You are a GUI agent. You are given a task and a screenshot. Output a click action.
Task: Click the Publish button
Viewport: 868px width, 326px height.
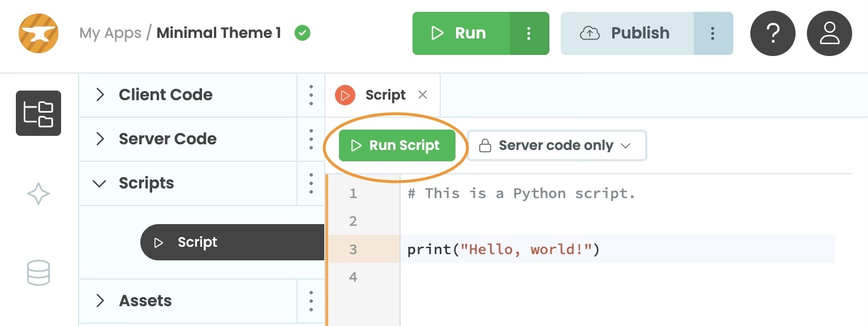pos(627,33)
